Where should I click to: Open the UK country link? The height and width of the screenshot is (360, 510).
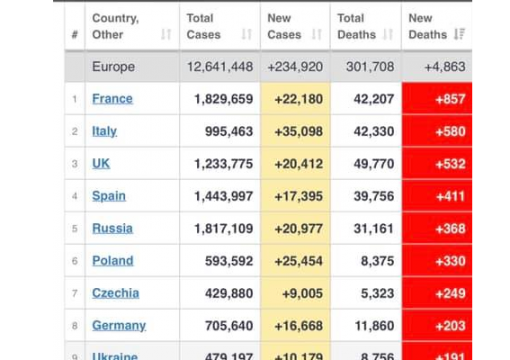[101, 164]
